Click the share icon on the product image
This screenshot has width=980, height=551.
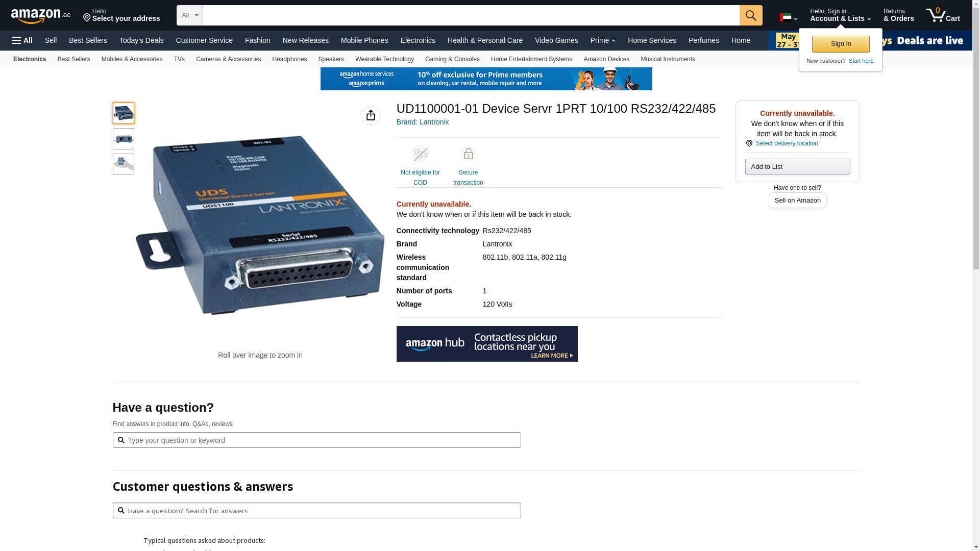(x=370, y=115)
